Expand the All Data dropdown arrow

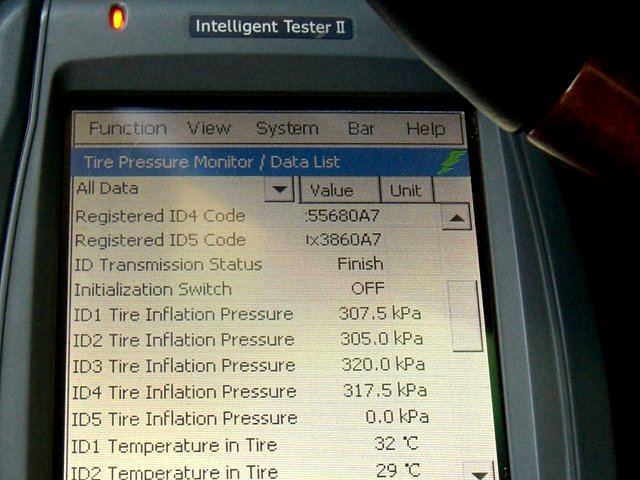pos(279,189)
